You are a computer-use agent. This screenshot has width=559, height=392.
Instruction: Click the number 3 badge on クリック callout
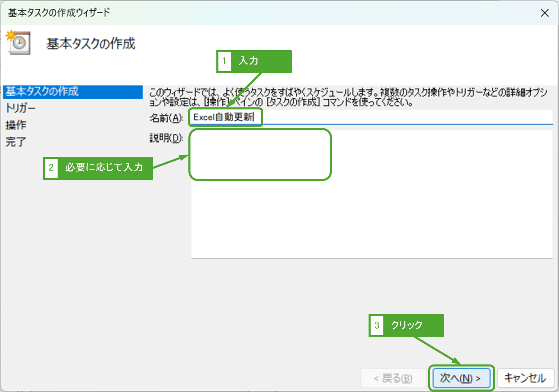click(x=377, y=325)
